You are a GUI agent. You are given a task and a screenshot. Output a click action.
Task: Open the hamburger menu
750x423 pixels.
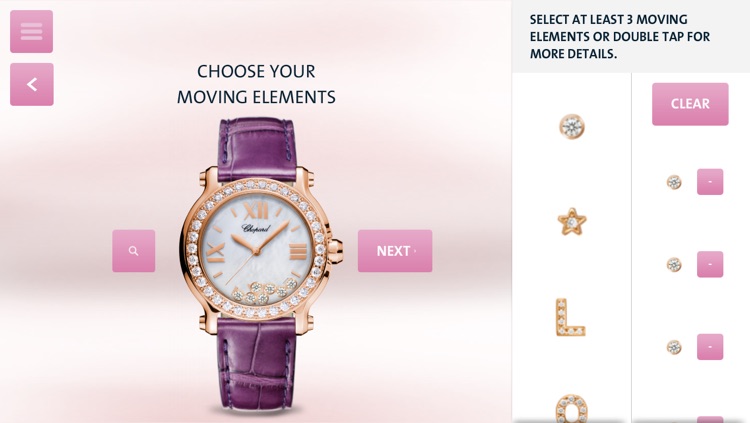click(x=32, y=32)
